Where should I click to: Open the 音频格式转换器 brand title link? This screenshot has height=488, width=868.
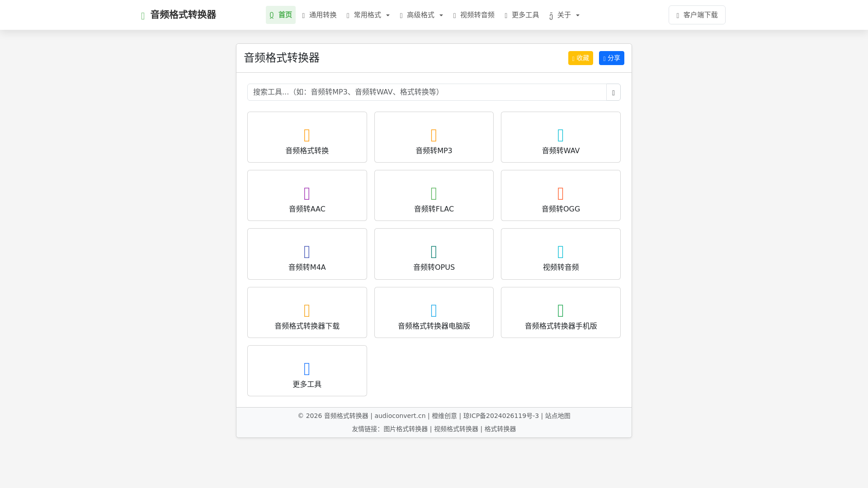tap(183, 14)
